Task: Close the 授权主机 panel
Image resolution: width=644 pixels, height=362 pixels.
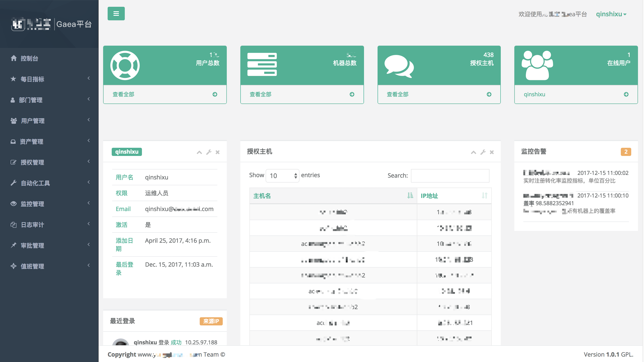Action: coord(492,152)
